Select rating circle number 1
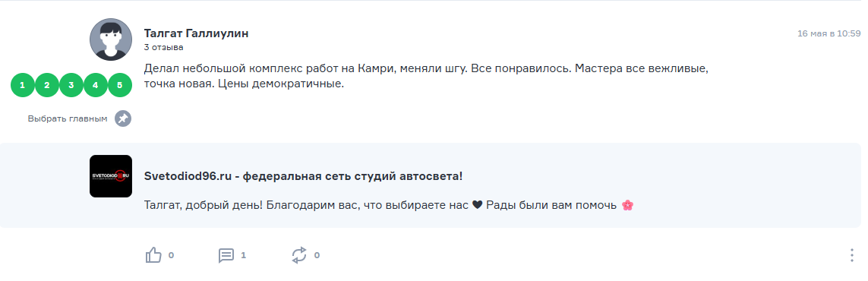This screenshot has height=281, width=868. [x=23, y=85]
